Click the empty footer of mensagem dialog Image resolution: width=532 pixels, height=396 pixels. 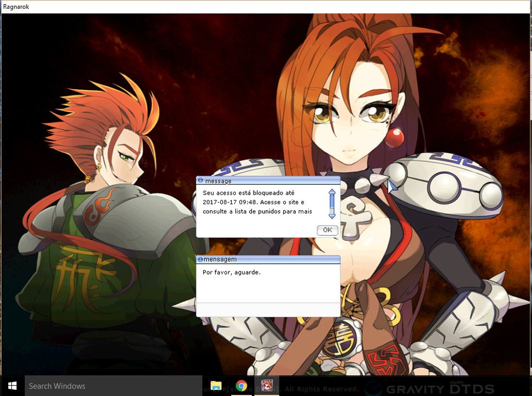pyautogui.click(x=268, y=309)
